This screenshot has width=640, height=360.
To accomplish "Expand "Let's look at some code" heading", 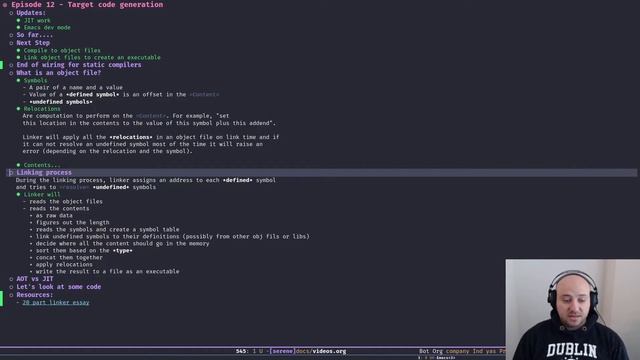I will [x=59, y=287].
